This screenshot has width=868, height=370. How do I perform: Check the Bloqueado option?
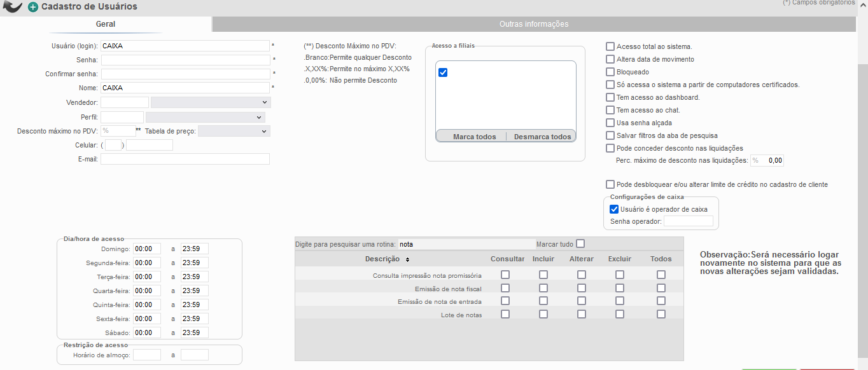(x=610, y=72)
